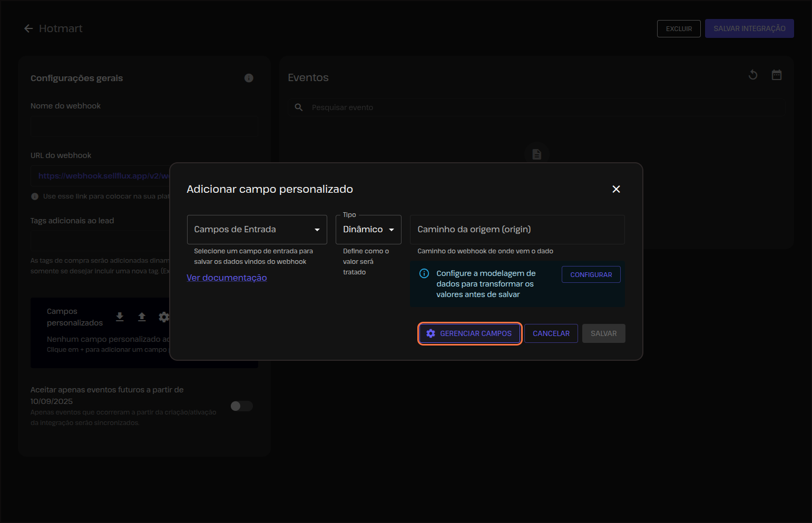Click the gear icon beside Campos personalizados

164,317
